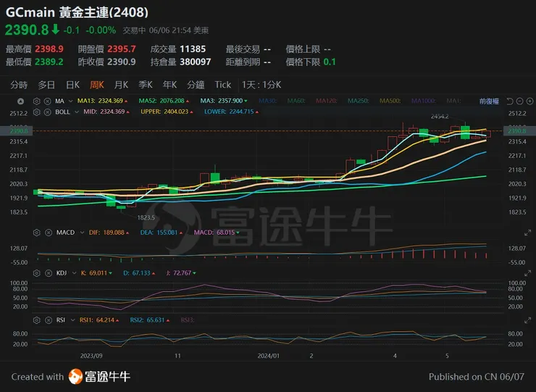Expand the RSI panel to fullscreen
Viewport: 536px width, 392px height.
(x=528, y=320)
